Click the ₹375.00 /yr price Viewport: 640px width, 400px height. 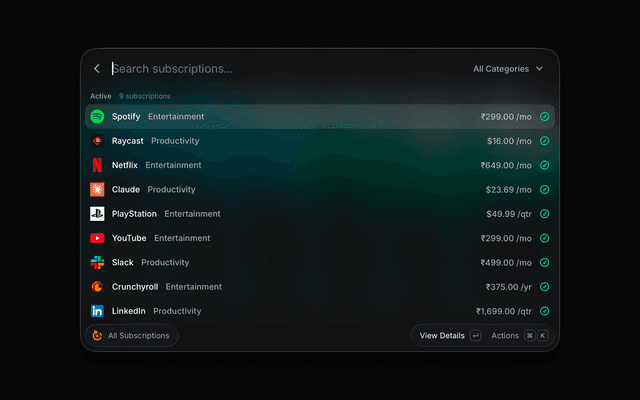[509, 287]
